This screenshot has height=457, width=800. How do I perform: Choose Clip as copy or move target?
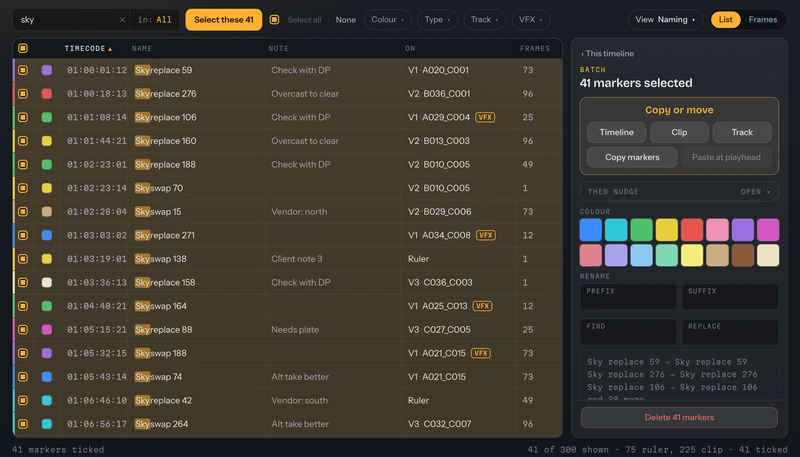679,132
